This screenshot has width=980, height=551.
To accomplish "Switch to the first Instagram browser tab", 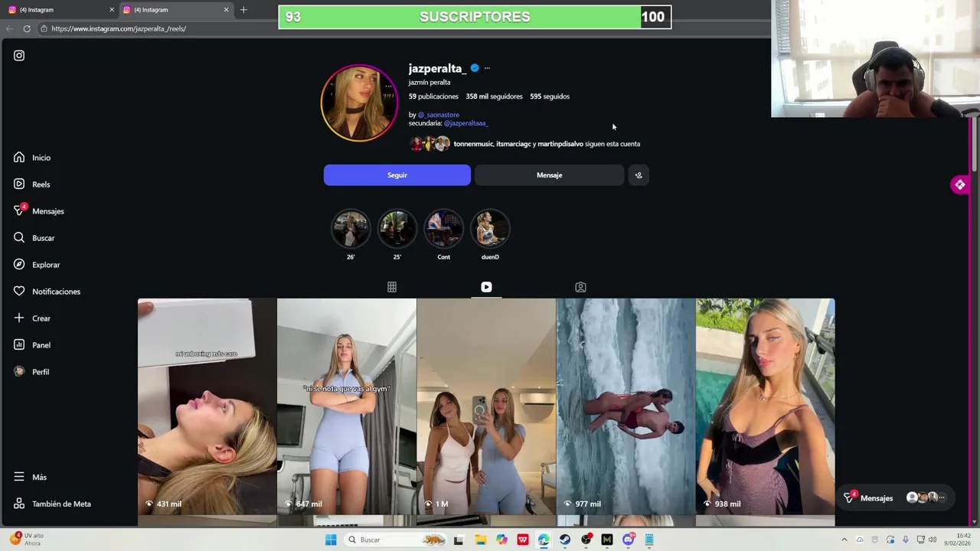I will 59,10.
